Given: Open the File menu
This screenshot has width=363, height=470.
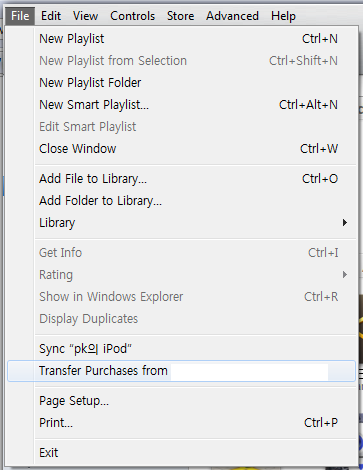Looking at the screenshot, I should [x=20, y=16].
